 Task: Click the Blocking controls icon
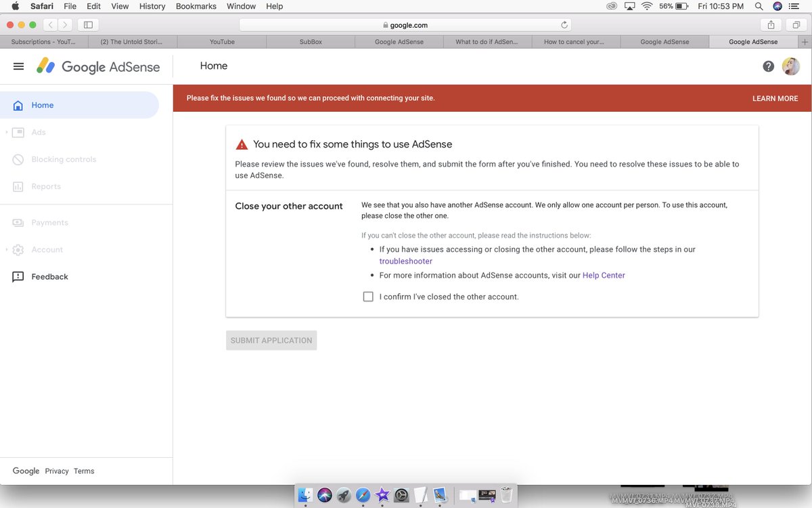pos(18,159)
